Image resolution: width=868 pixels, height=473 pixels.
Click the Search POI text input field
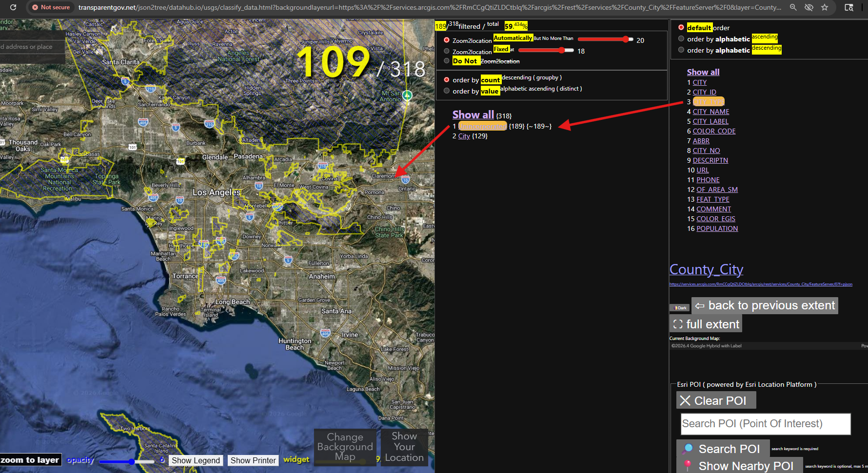coord(766,424)
